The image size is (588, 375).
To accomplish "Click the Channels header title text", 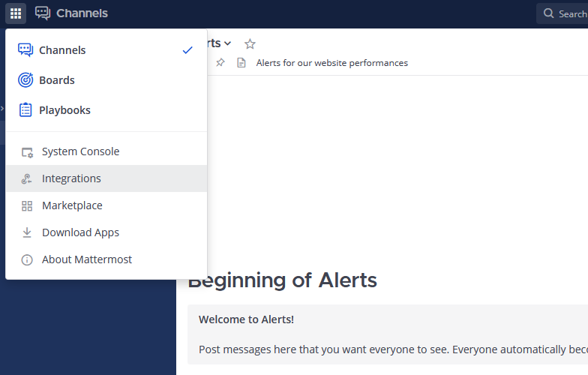I will (x=82, y=13).
